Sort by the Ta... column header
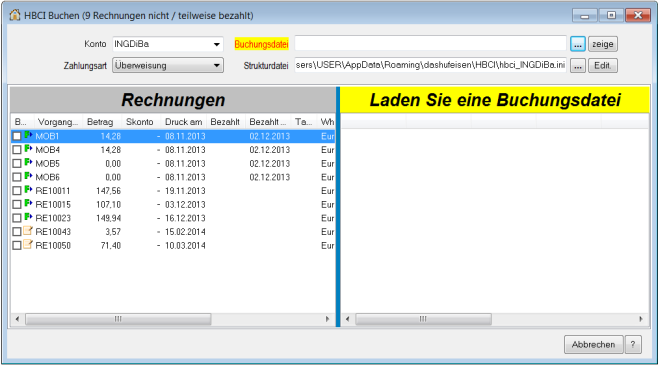 304,122
